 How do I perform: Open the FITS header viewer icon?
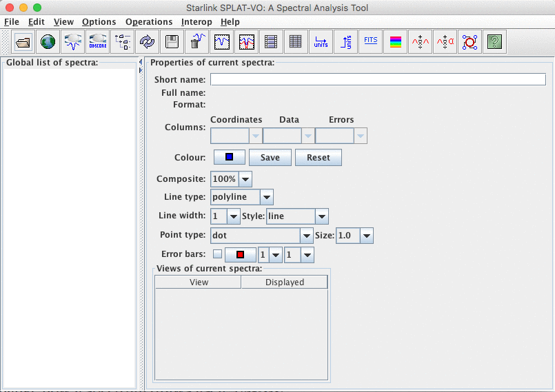370,42
